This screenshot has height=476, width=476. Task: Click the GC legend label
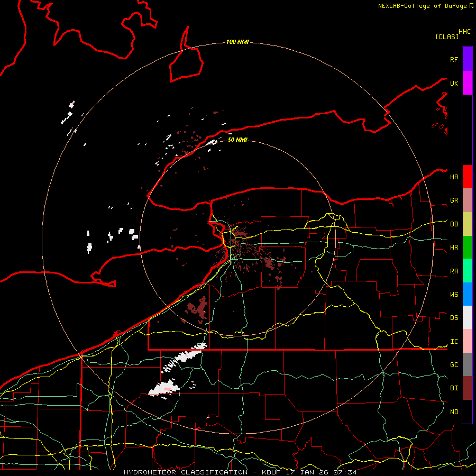[x=454, y=365]
